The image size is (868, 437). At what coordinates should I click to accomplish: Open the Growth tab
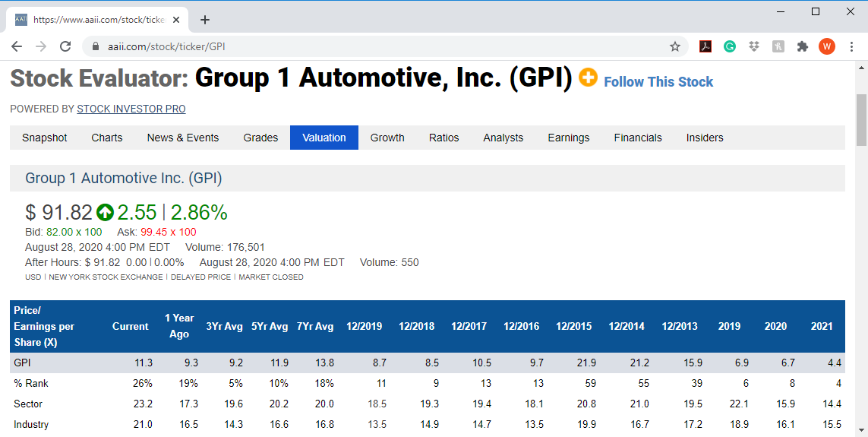[387, 138]
